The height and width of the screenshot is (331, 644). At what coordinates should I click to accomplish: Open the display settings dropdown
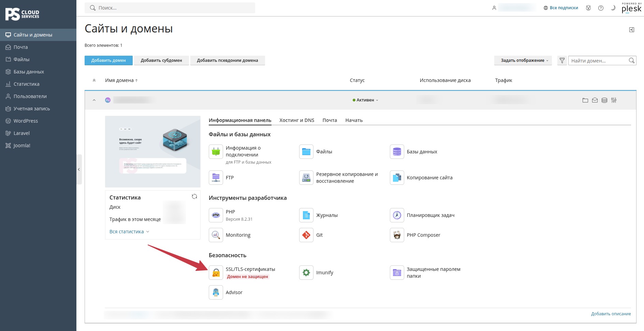523,60
